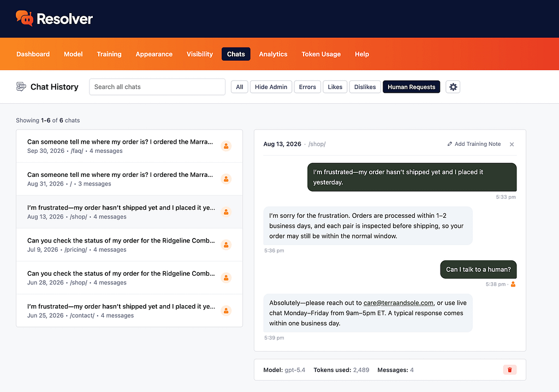Image resolution: width=559 pixels, height=392 pixels.
Task: Click the Chat History heading icon
Action: point(21,87)
